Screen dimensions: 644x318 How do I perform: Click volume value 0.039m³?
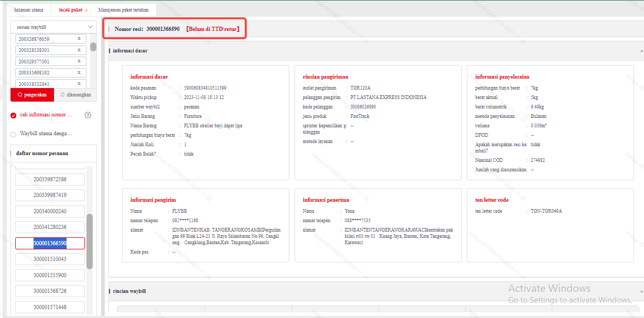click(x=538, y=126)
